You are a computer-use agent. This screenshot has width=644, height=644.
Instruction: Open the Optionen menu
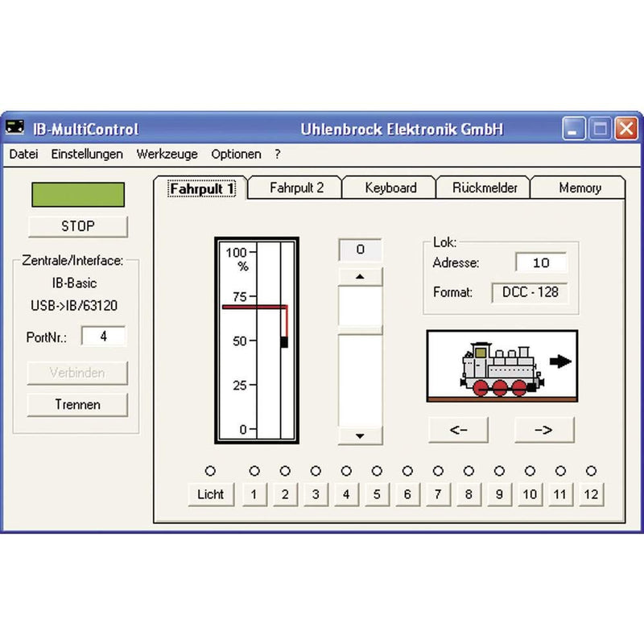(x=236, y=154)
